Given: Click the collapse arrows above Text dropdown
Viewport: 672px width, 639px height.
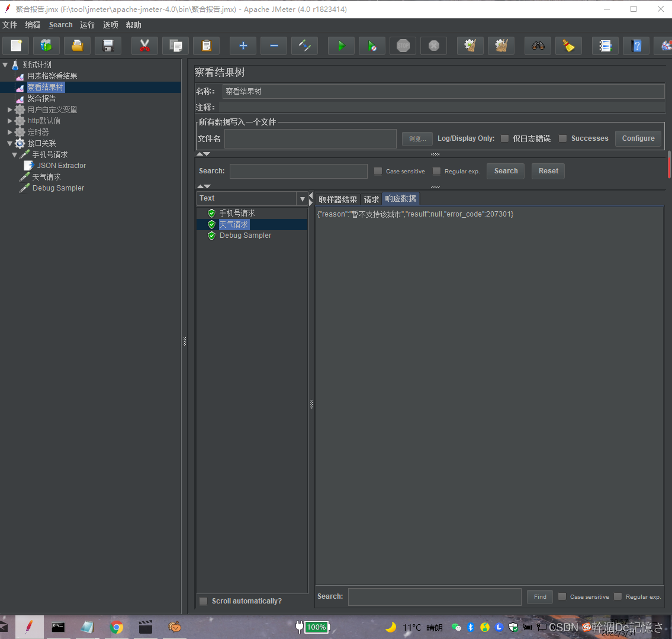Looking at the screenshot, I should (204, 186).
